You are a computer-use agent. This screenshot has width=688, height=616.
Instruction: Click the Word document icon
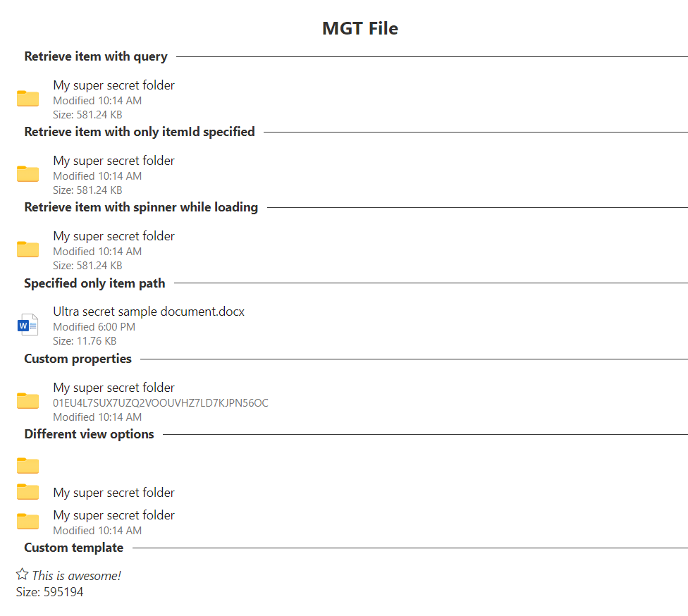pyautogui.click(x=27, y=325)
